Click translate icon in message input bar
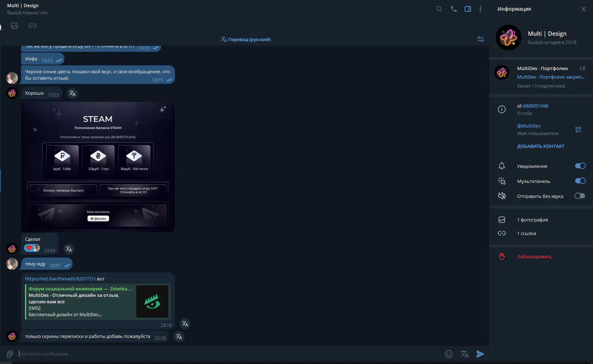This screenshot has height=364, width=593. tap(465, 354)
